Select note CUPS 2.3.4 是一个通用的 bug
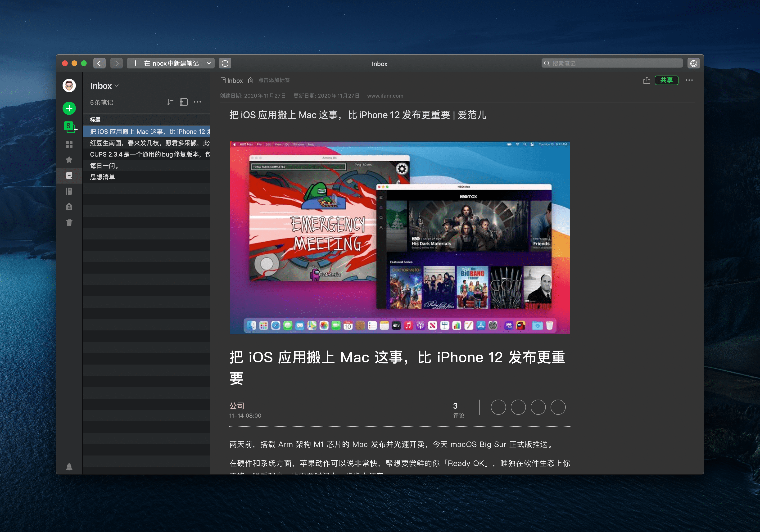 tap(146, 154)
